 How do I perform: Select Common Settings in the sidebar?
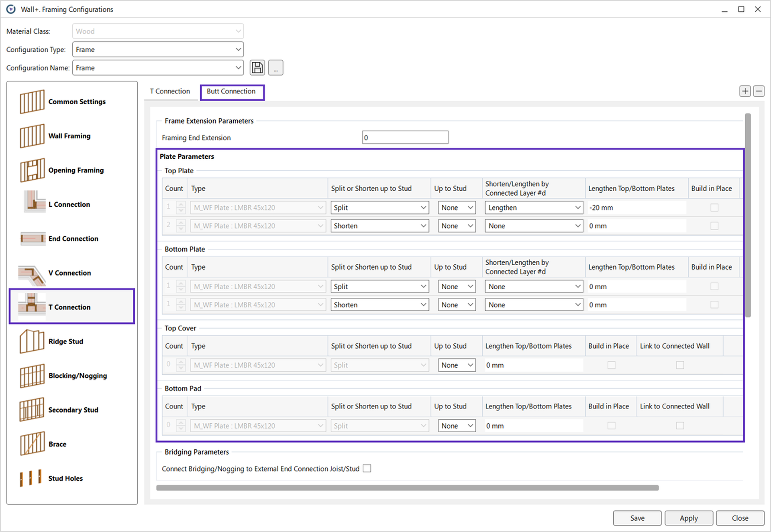tap(77, 102)
